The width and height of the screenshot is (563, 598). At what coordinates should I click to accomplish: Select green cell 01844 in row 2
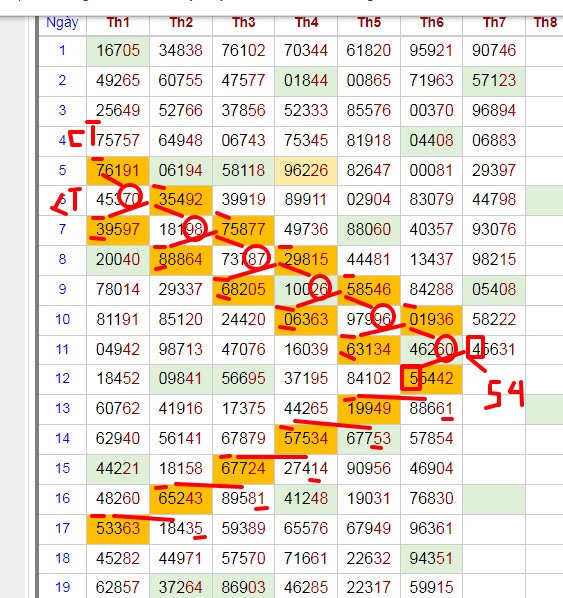(x=306, y=80)
